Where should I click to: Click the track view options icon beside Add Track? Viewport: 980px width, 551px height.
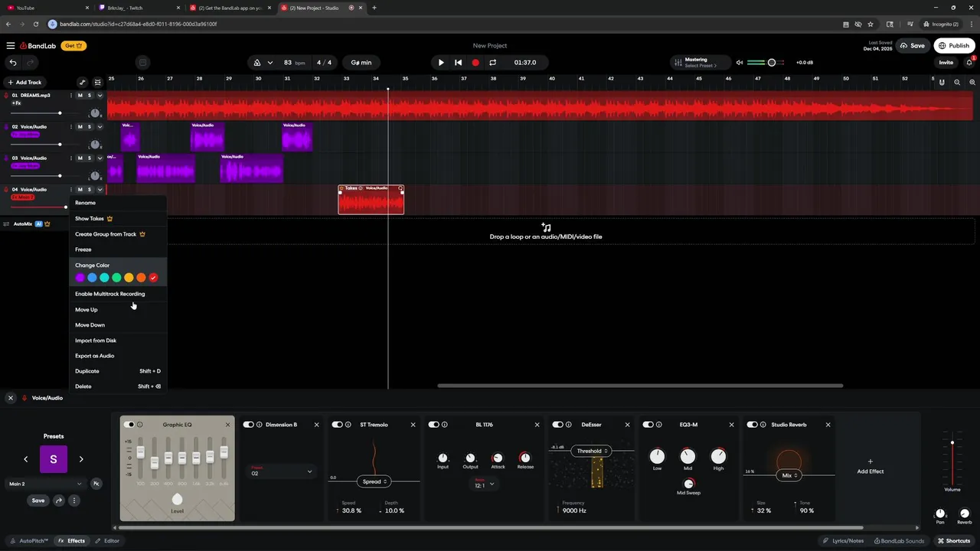(x=97, y=82)
